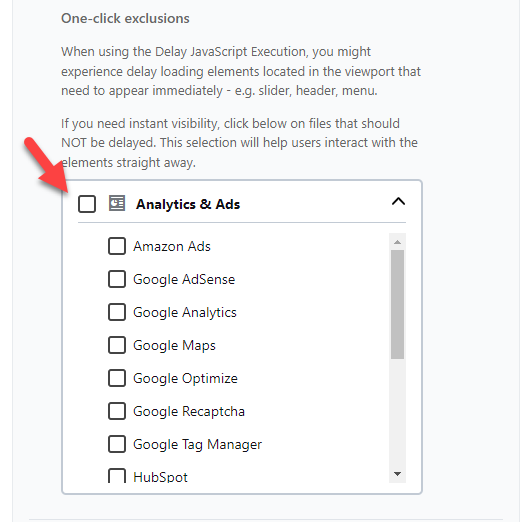Click the Analytics & Ads heading text
This screenshot has height=522, width=528.
188,204
